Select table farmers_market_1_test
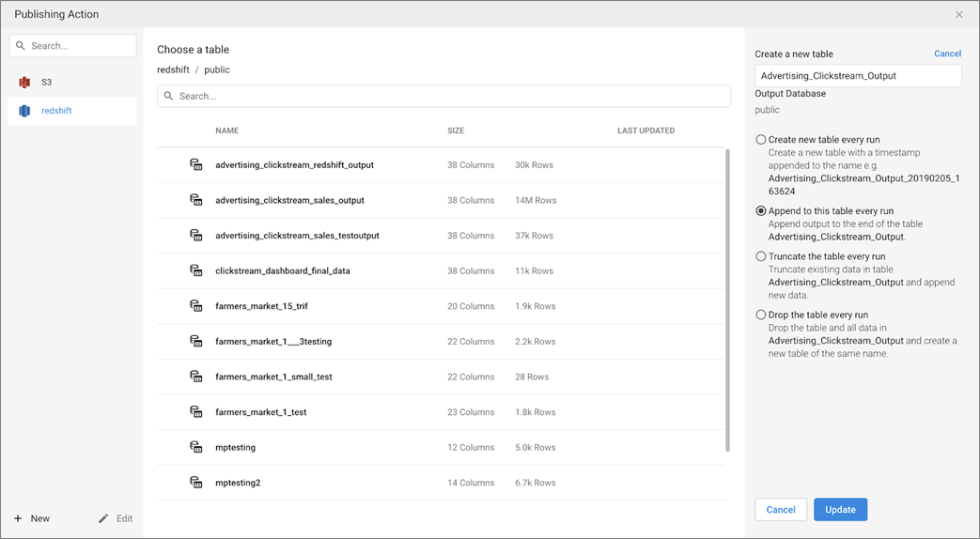This screenshot has width=980, height=539. tap(260, 411)
